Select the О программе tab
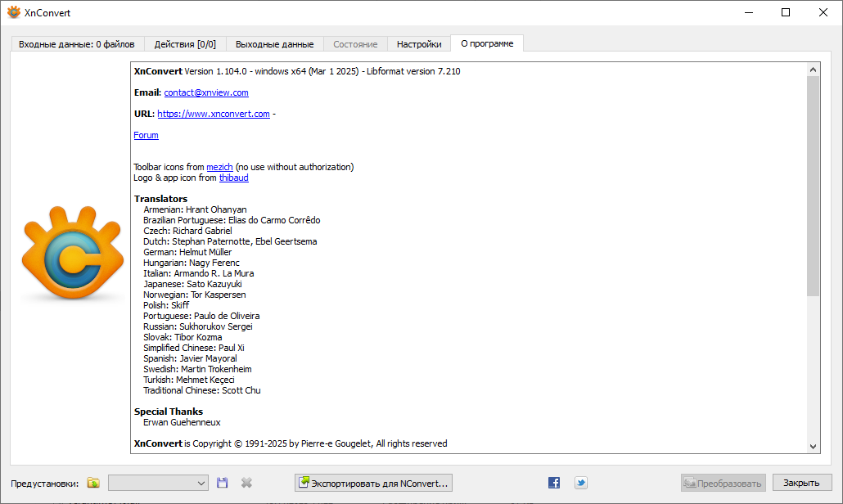The height and width of the screenshot is (504, 843). click(x=487, y=43)
